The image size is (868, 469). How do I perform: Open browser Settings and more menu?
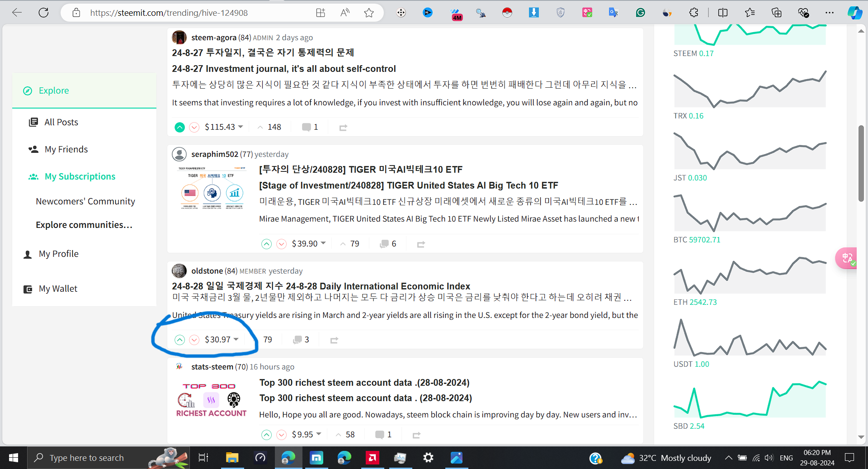tap(830, 13)
